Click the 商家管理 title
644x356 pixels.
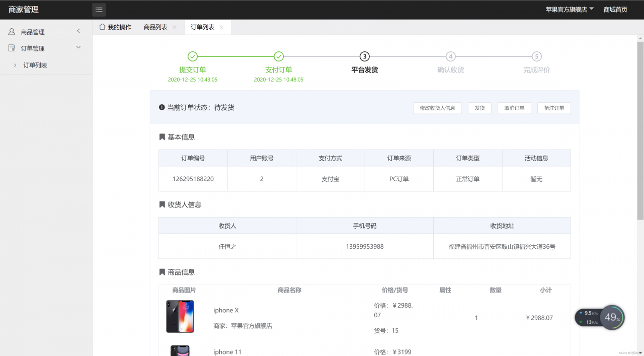[x=24, y=10]
